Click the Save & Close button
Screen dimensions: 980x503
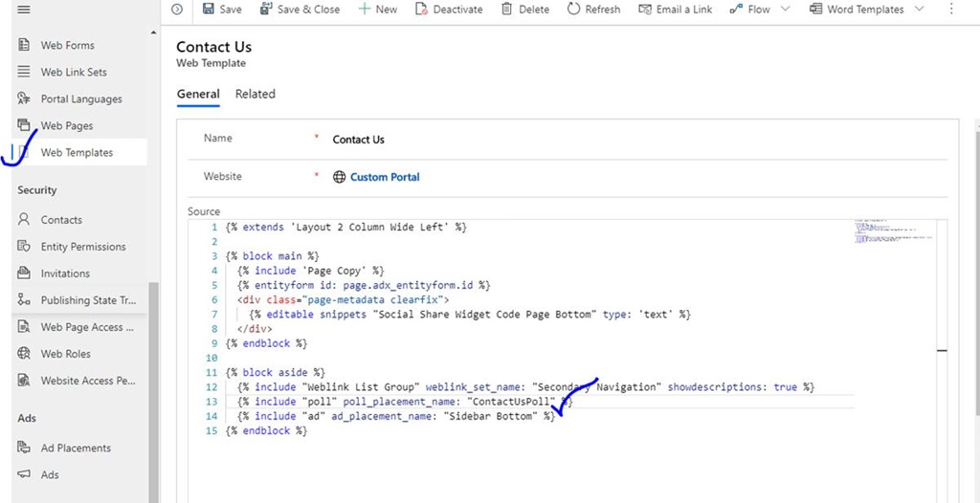tap(299, 9)
